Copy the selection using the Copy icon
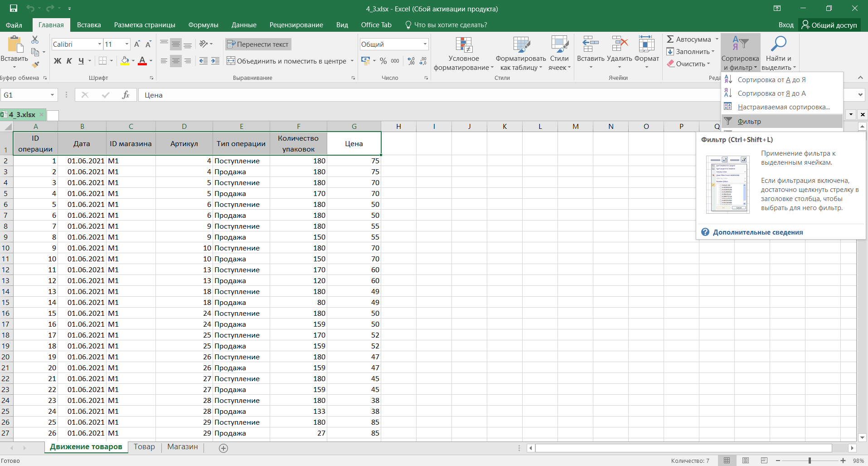Image resolution: width=868 pixels, height=466 pixels. (35, 52)
